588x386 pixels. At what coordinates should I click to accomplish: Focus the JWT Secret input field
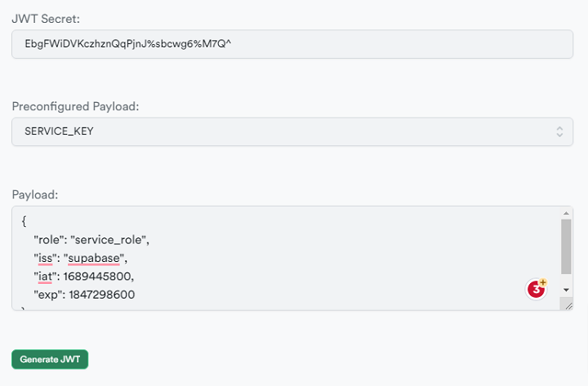pyautogui.click(x=292, y=44)
